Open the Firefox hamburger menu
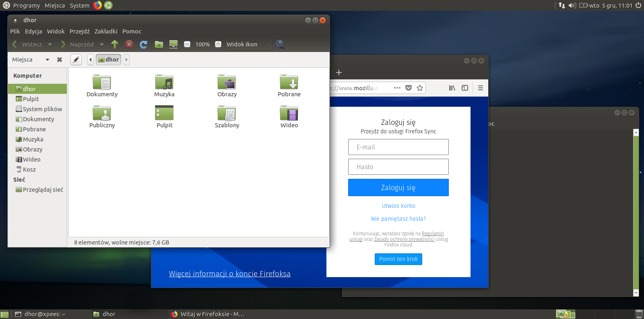The width and height of the screenshot is (644, 319). point(481,88)
